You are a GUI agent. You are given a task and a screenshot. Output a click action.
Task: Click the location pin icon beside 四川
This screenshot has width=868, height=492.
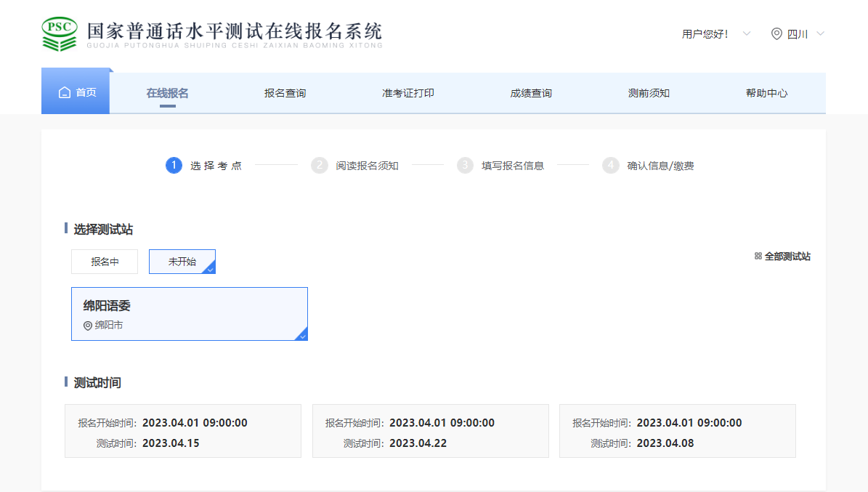tap(776, 34)
